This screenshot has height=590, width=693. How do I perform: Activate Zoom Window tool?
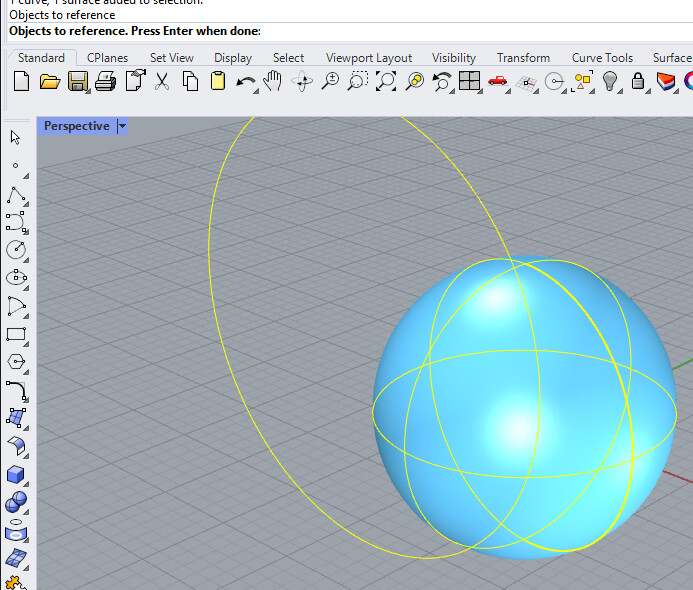click(x=358, y=81)
